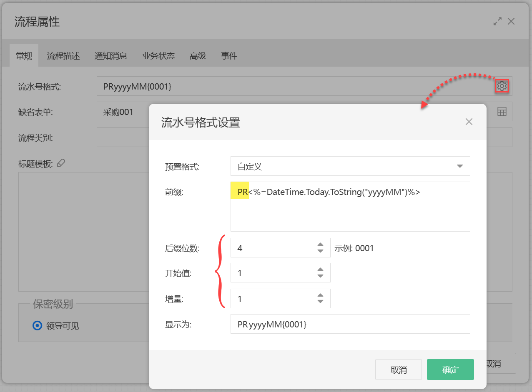Screen dimensions: 532x392
Task: Click the expand/fullscreen arrows icon of 流程属性 dialog
Action: click(497, 21)
